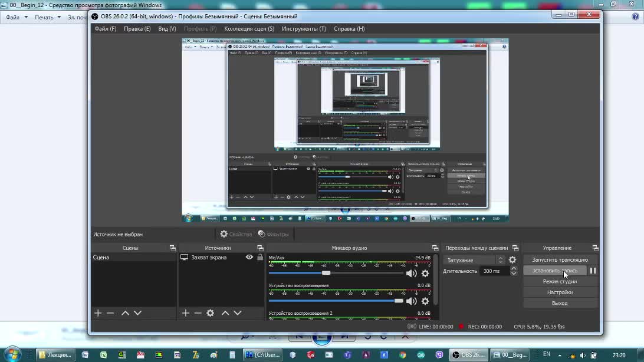This screenshot has width=644, height=362.
Task: Mute the Mic/Aux channel speaker
Action: click(411, 274)
